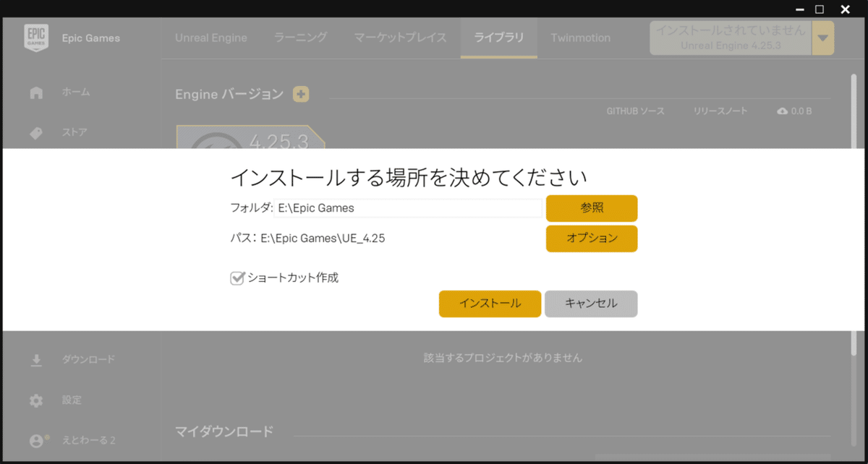Open the Unreal Engine 4.25.3 version dropdown
Screen dimensions: 868x464
point(823,38)
